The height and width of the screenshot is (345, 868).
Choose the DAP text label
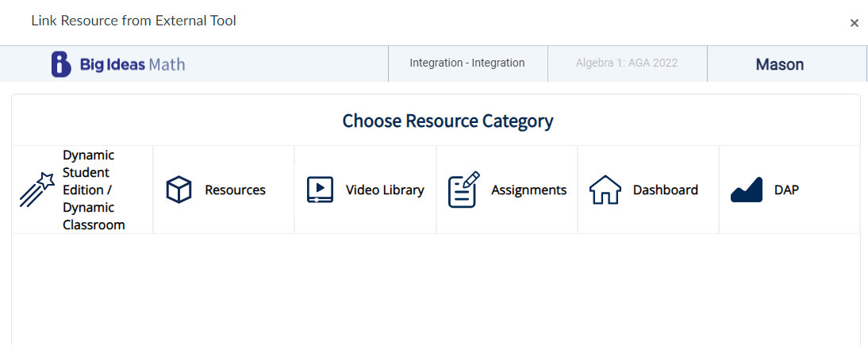click(786, 190)
